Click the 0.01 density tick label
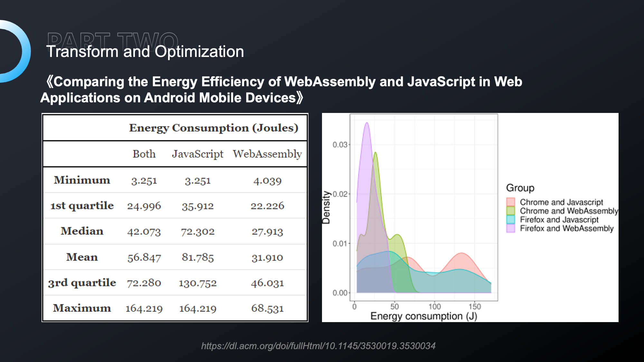644x362 pixels. 340,244
